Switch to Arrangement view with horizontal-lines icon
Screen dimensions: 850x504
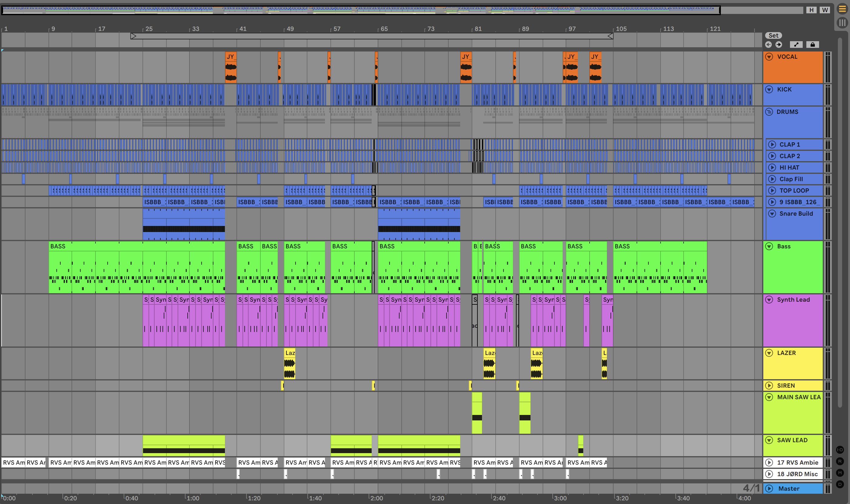842,9
